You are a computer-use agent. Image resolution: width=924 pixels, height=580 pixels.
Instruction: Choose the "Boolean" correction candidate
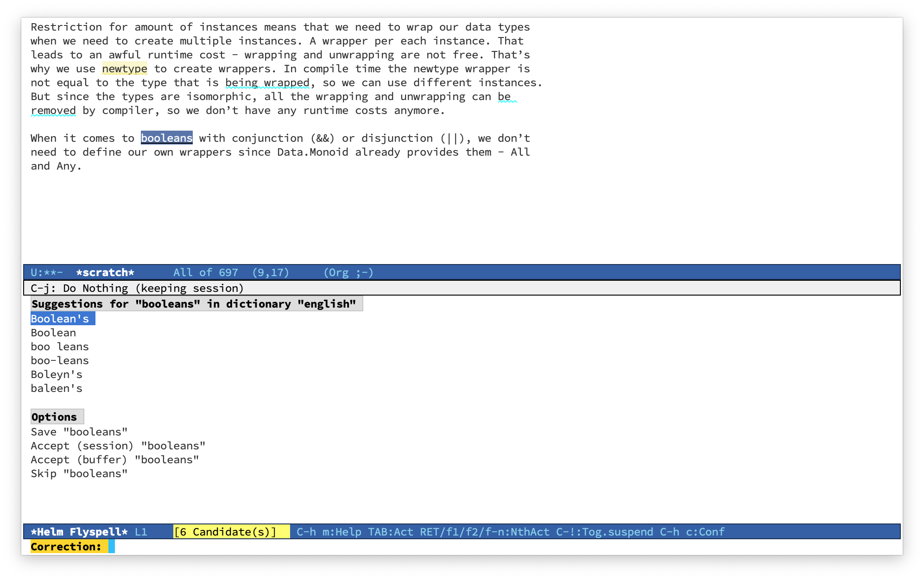[x=53, y=333]
